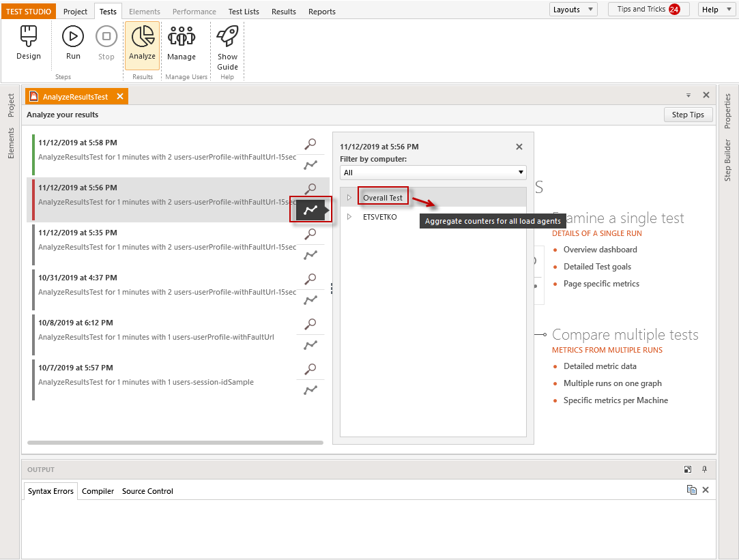This screenshot has height=560, width=739.
Task: Open magnifier for 11/12/2019 5:35 PM run
Action: tap(310, 233)
